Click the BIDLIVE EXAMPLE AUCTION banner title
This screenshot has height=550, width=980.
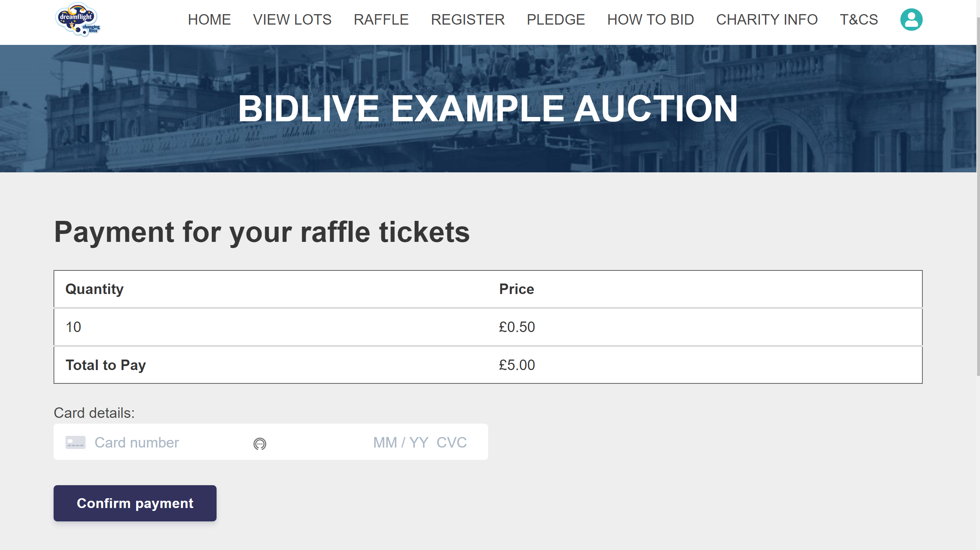click(x=488, y=109)
